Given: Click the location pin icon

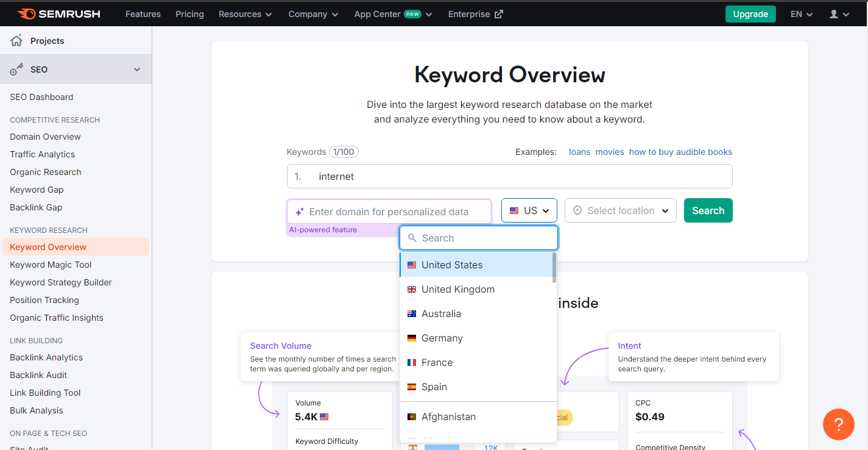Looking at the screenshot, I should point(577,210).
